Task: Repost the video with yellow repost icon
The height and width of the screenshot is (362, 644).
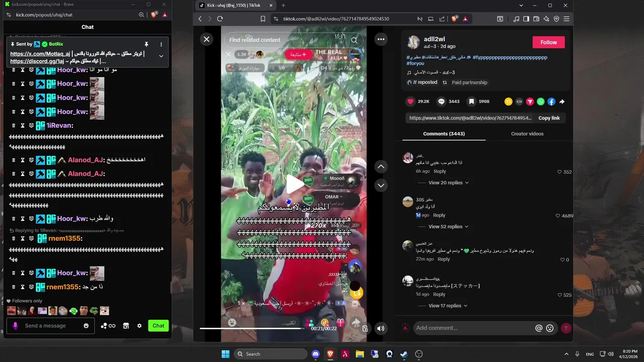Action: (x=508, y=102)
